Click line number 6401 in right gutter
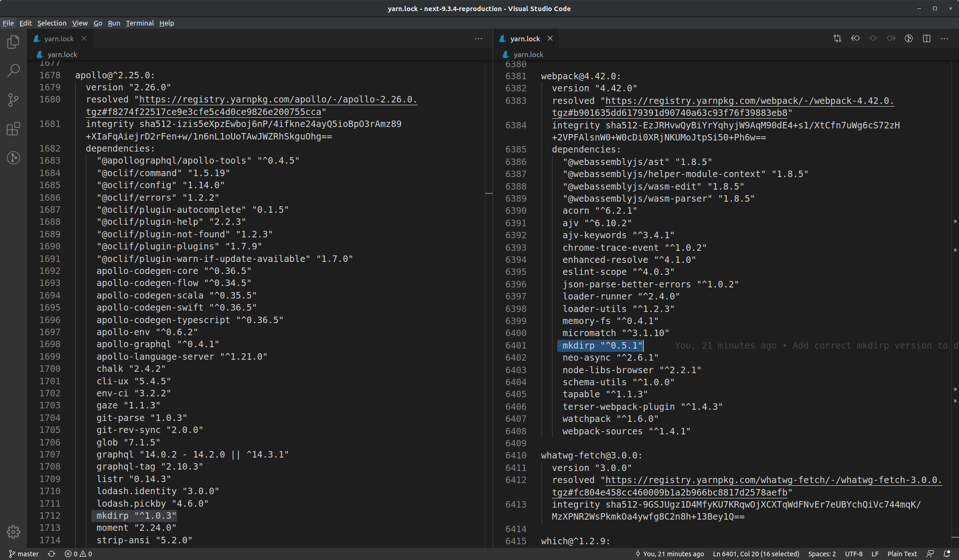The image size is (959, 560). 516,345
